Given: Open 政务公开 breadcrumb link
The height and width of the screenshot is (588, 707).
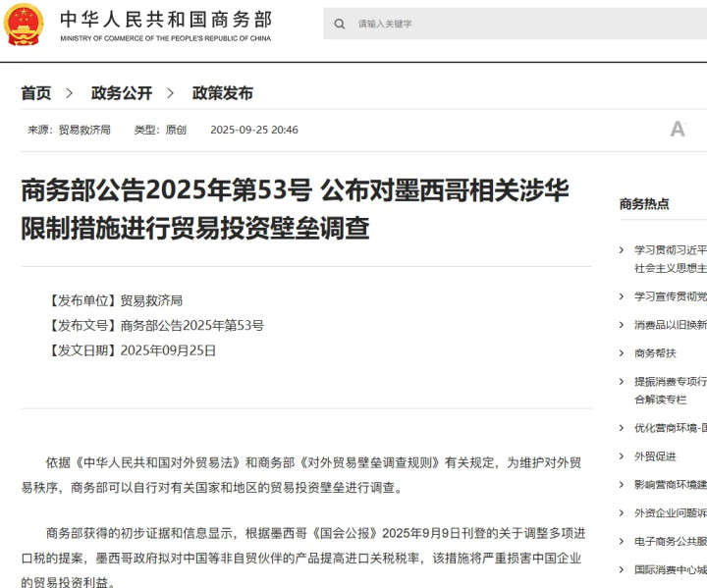Looking at the screenshot, I should click(x=122, y=93).
